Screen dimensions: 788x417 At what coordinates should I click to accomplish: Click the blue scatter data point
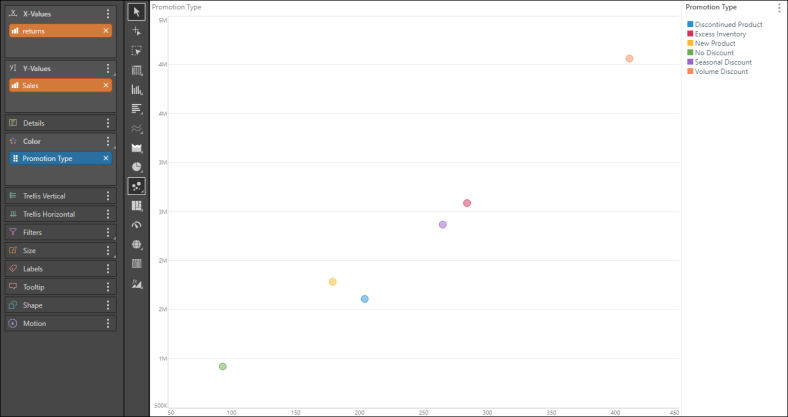[x=365, y=299]
